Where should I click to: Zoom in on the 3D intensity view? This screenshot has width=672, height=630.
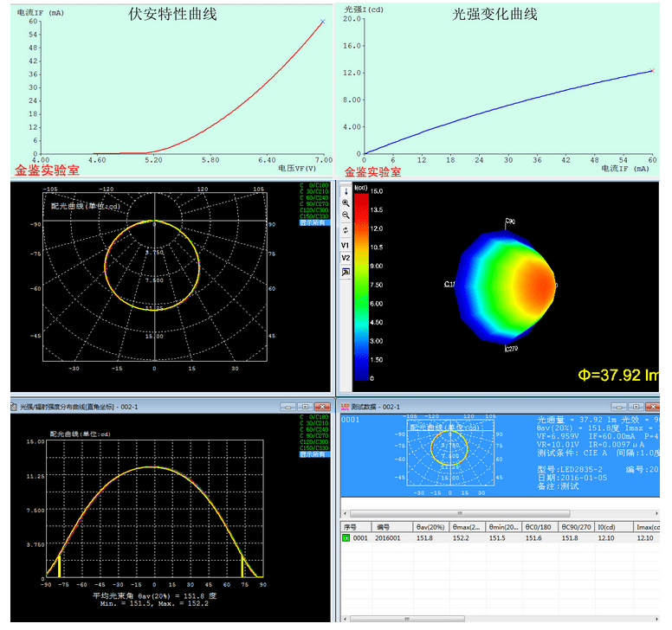pyautogui.click(x=346, y=203)
